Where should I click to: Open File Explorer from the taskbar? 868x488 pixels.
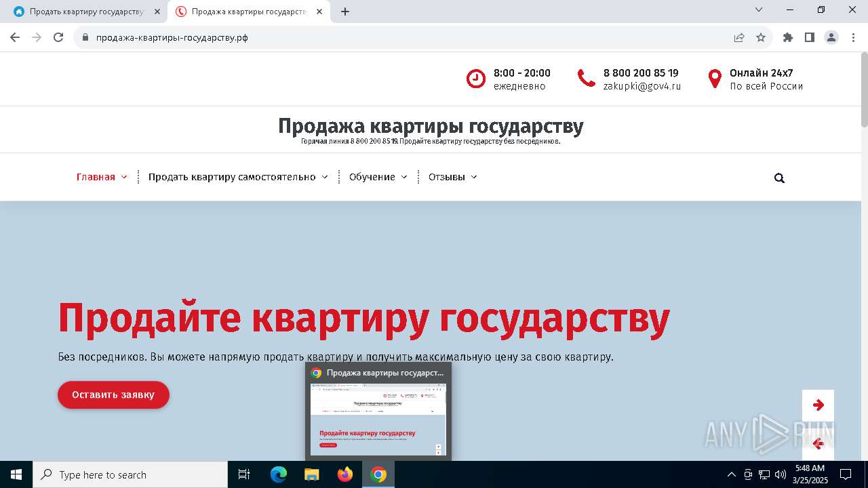click(x=312, y=474)
